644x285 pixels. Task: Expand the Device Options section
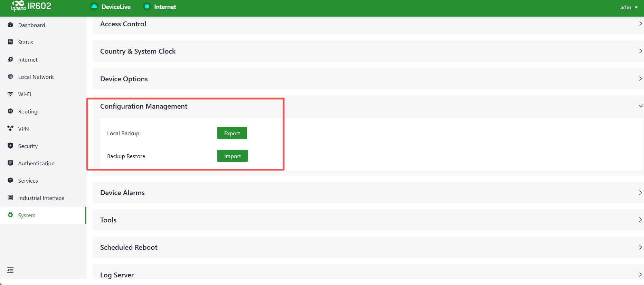pyautogui.click(x=368, y=79)
